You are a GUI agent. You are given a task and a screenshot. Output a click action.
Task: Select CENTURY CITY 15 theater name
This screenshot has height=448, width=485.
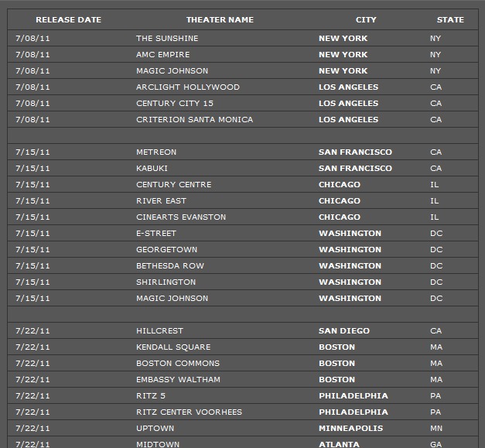coord(175,104)
